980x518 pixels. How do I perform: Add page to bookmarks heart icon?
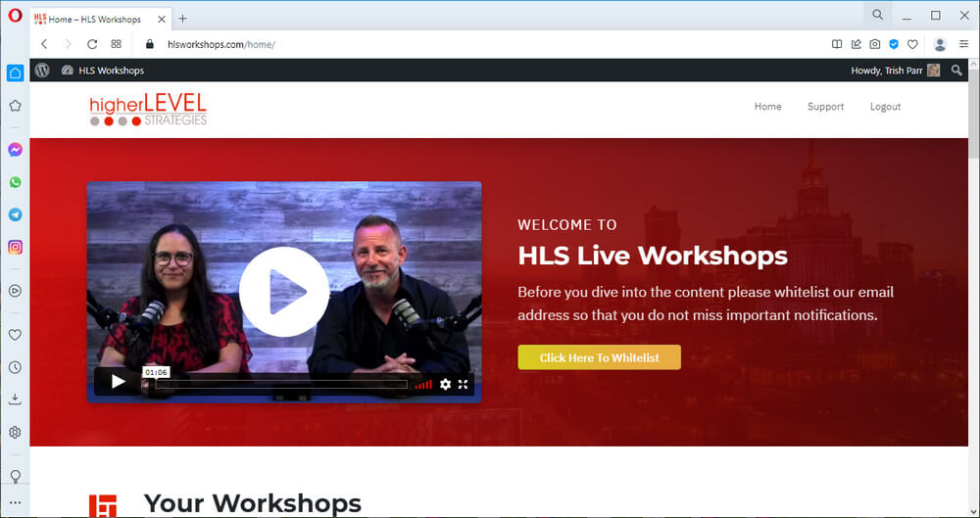tap(912, 44)
